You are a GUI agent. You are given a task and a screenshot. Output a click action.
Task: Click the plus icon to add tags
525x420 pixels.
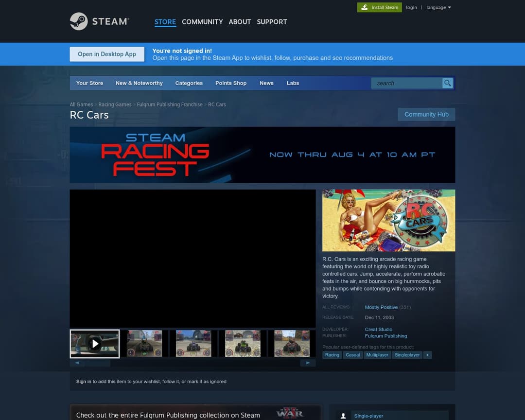427,355
